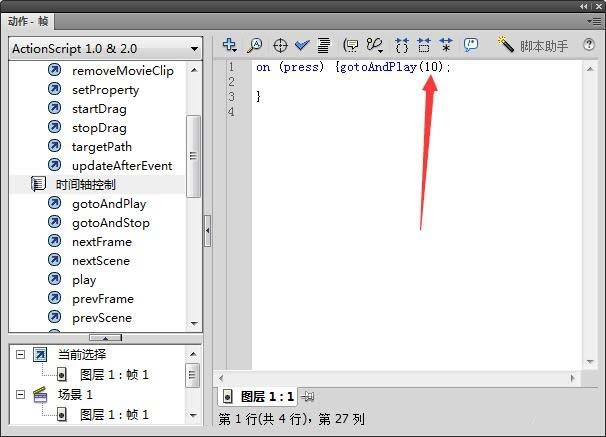Click the icon beside gotoAndStop
This screenshot has width=606, height=437.
54,222
